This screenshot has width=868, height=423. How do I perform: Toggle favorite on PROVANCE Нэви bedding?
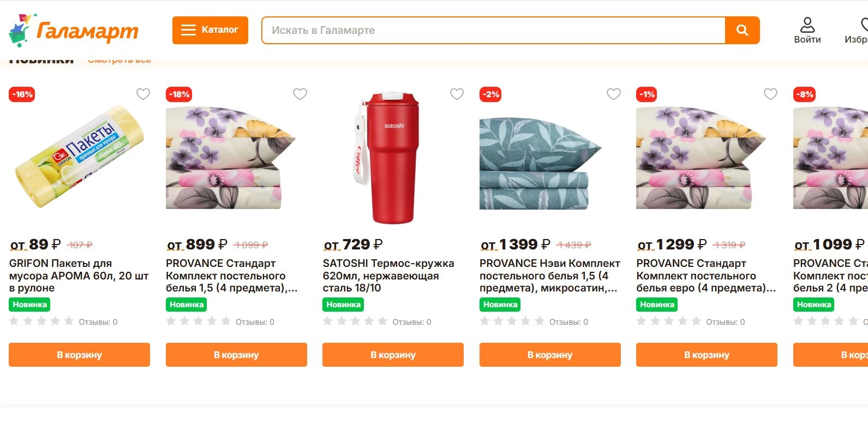click(613, 94)
